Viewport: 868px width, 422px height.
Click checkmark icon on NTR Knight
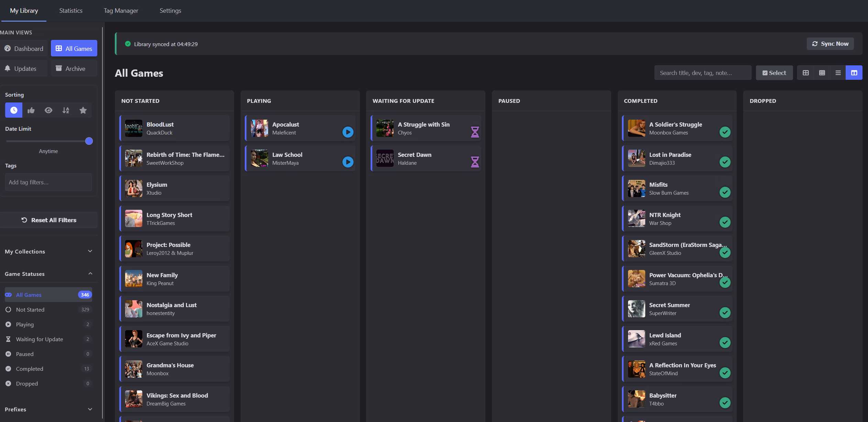click(725, 222)
